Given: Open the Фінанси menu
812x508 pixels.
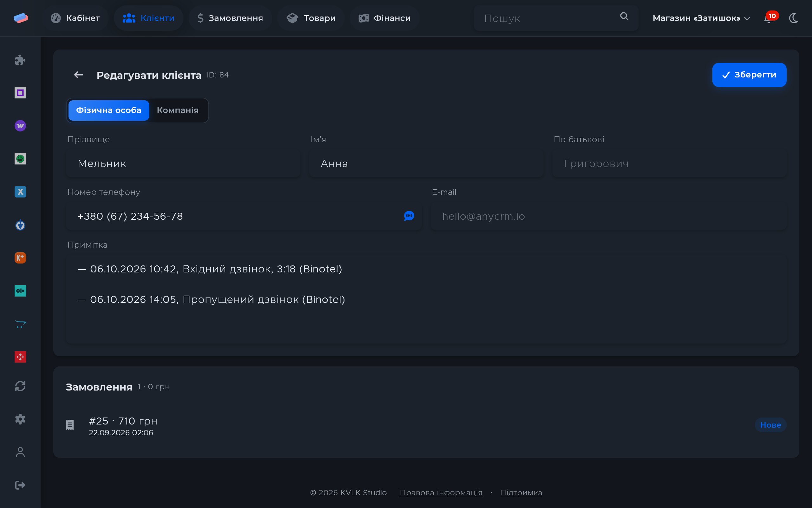Looking at the screenshot, I should (384, 18).
